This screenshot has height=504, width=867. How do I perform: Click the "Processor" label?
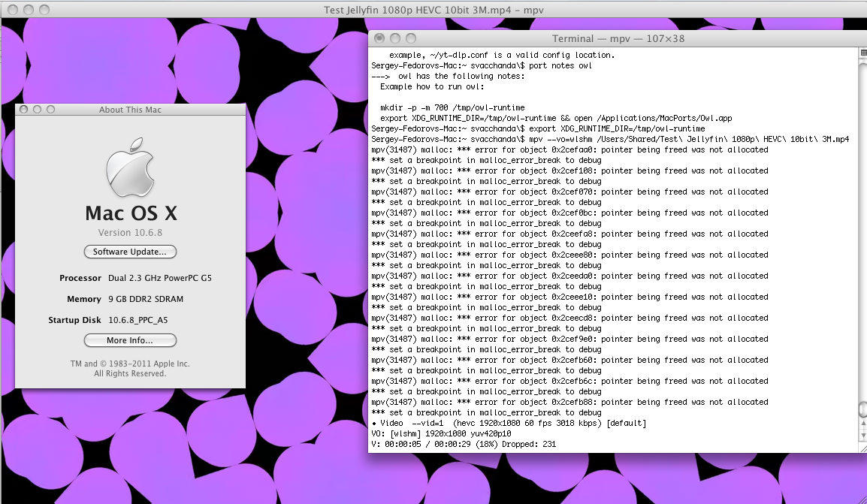[x=80, y=278]
